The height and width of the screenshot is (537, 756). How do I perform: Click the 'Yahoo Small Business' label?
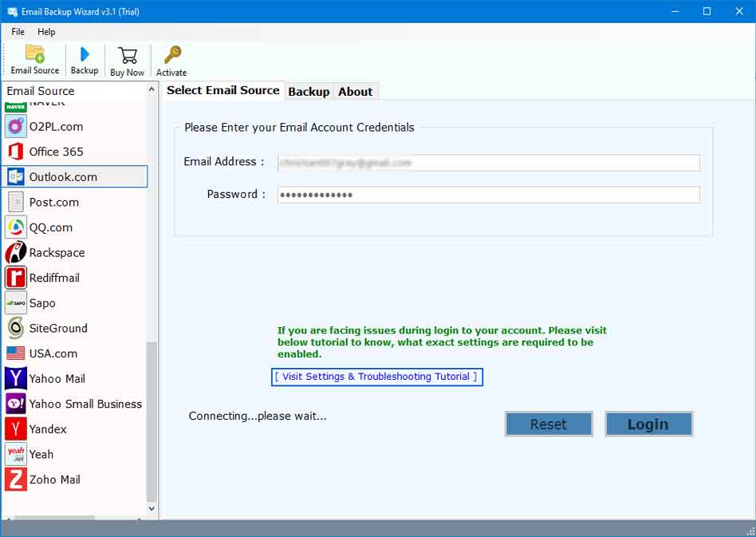(85, 404)
